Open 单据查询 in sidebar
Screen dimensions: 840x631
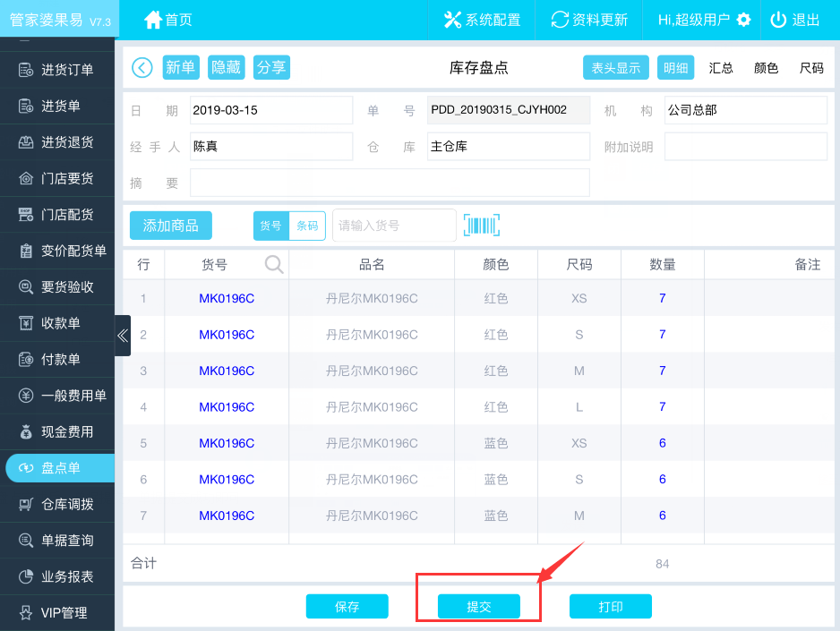(x=57, y=541)
